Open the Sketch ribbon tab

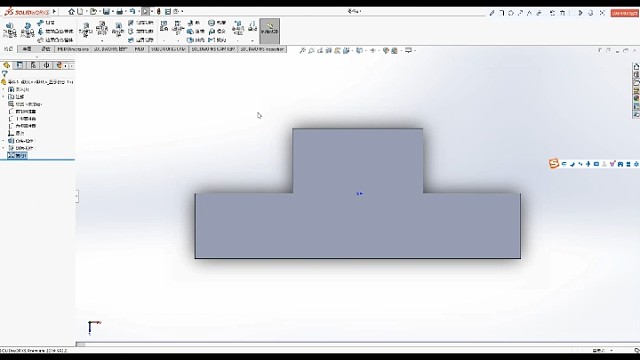(27, 49)
